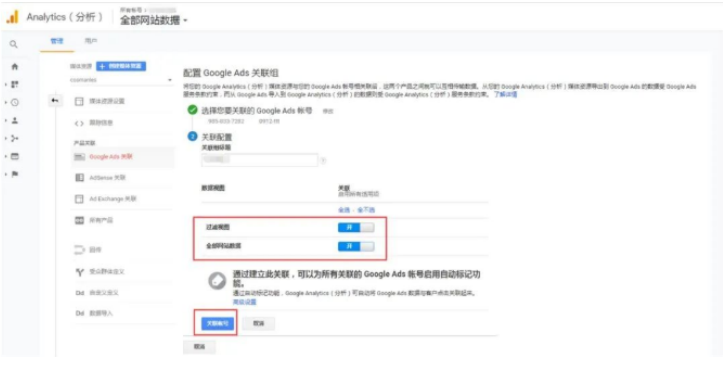
Task: Toggle the 过滤视图 link switch
Action: pyautogui.click(x=356, y=227)
